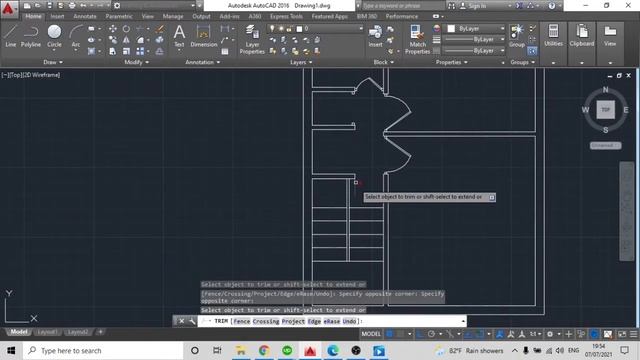This screenshot has width=640, height=360.
Task: Select the Dimension tool
Action: [203, 36]
